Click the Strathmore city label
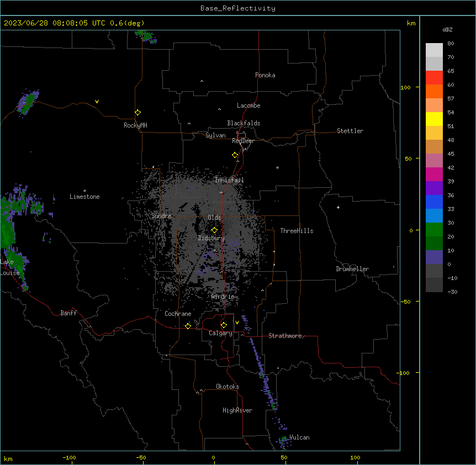Screen dimensions: 476x465 [x=285, y=336]
